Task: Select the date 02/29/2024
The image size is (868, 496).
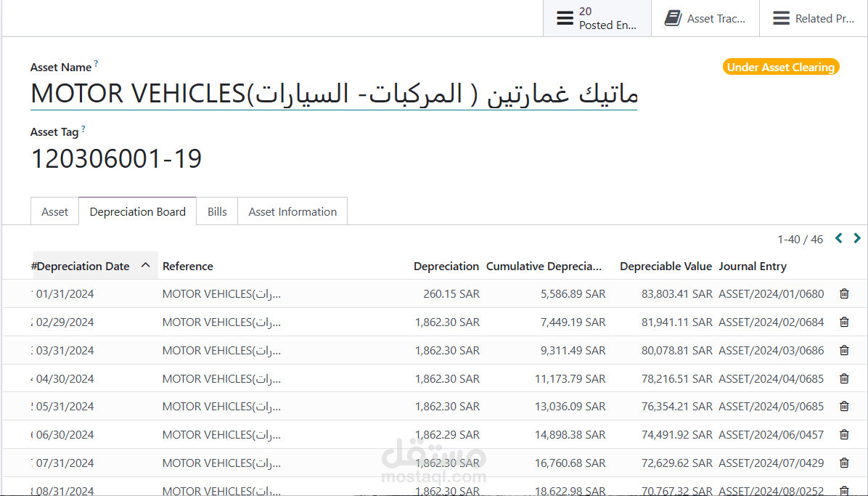Action: pyautogui.click(x=65, y=322)
